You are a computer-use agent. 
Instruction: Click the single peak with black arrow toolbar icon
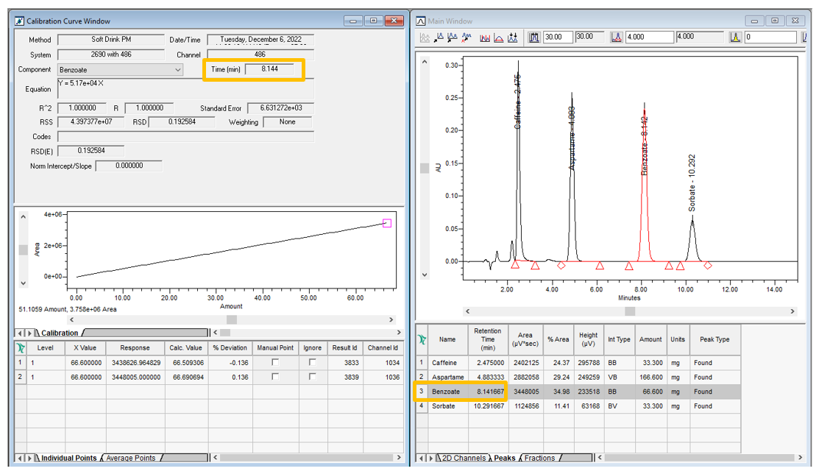439,37
